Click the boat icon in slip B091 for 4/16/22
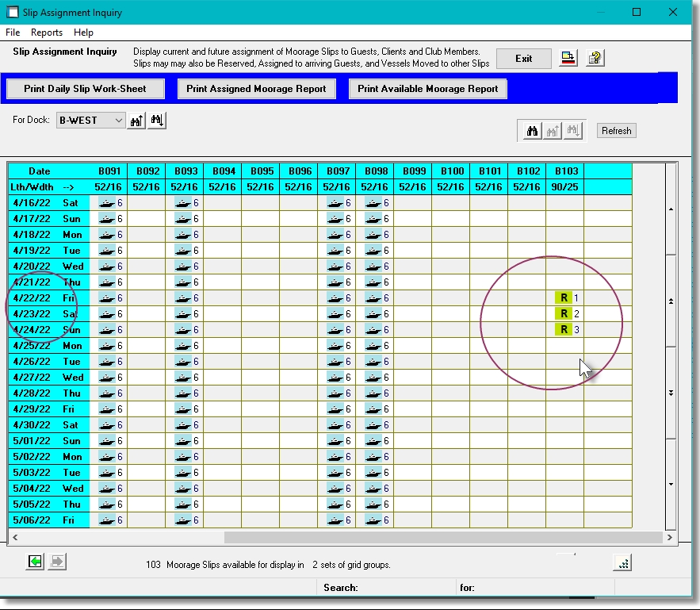This screenshot has width=700, height=610. (x=105, y=202)
